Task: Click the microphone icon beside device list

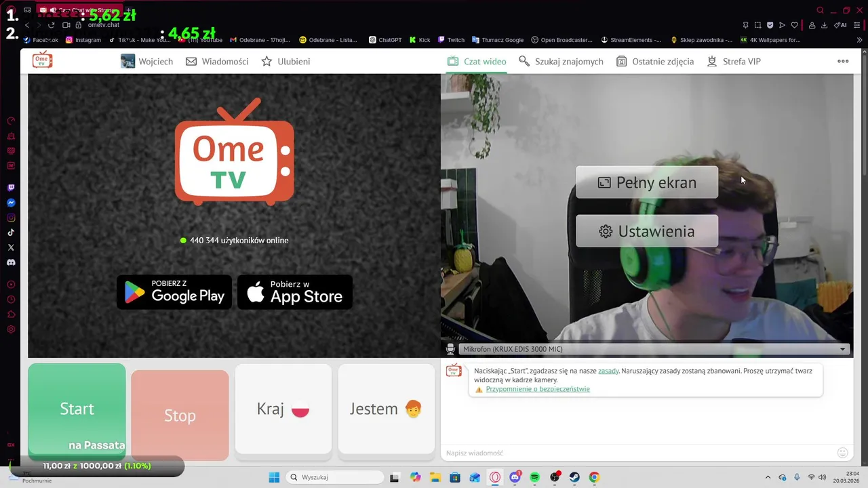Action: [450, 349]
